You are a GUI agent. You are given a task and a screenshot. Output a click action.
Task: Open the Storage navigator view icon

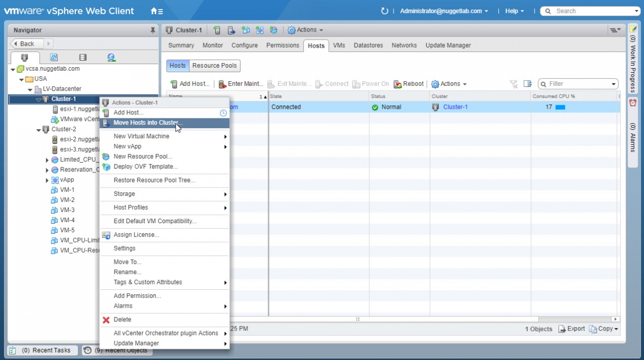tap(82, 57)
